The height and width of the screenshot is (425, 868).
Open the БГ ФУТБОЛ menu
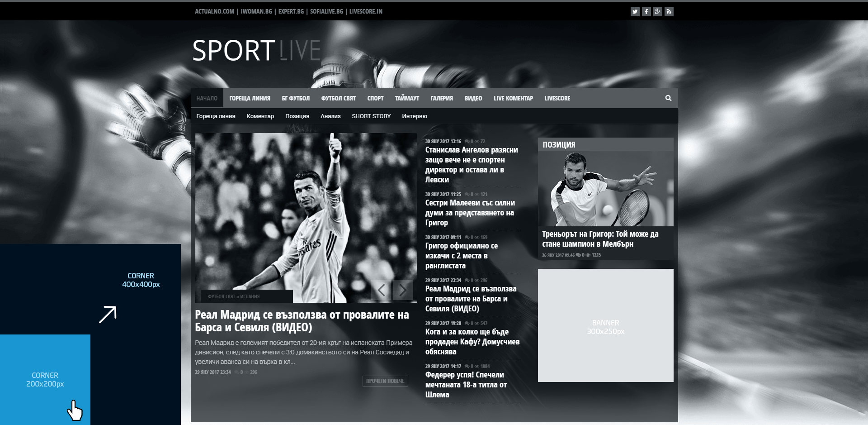coord(296,98)
